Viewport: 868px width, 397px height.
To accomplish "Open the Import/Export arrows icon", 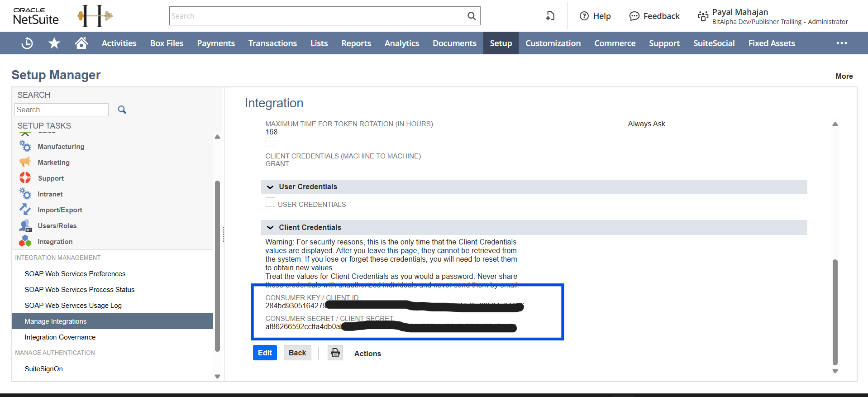I will [x=25, y=210].
